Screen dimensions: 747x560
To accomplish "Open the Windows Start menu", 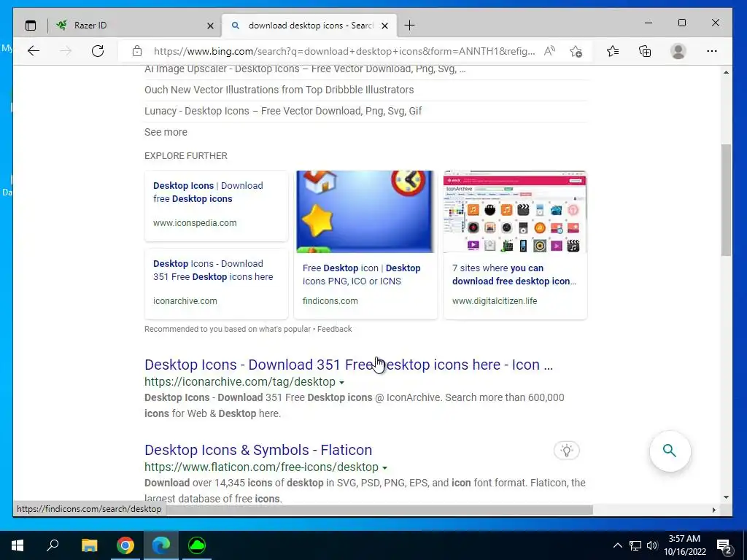I will (x=18, y=545).
